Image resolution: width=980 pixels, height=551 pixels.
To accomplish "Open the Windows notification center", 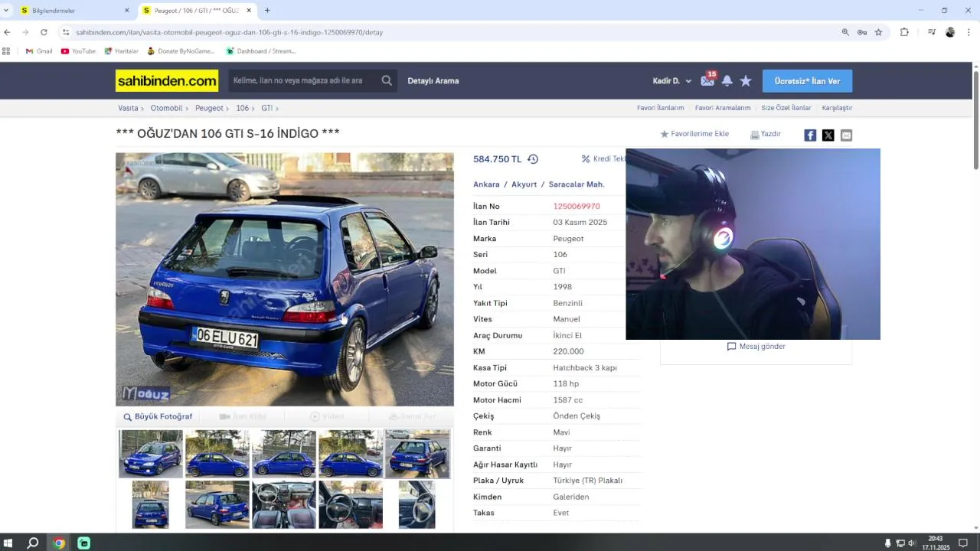I will pos(963,543).
